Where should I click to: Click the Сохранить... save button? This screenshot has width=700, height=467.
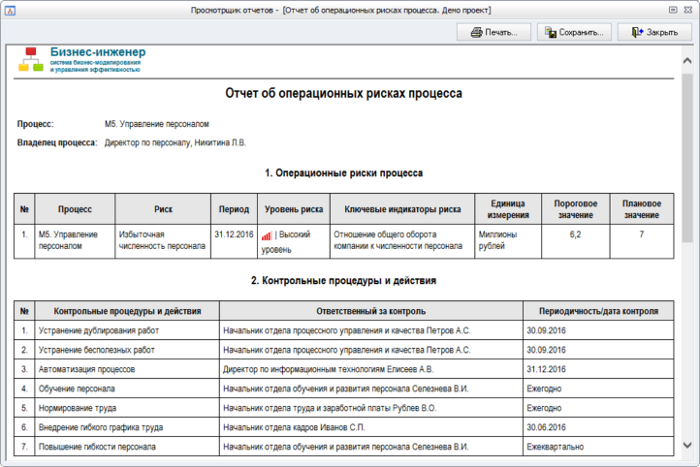click(x=574, y=32)
